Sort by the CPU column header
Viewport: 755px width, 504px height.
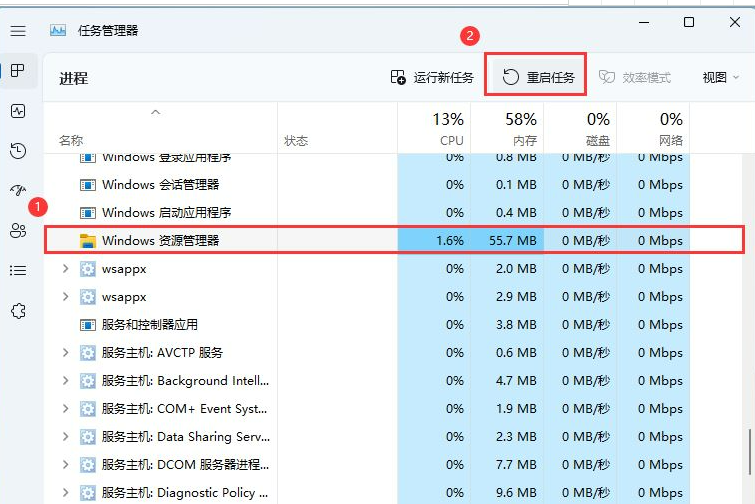(434, 128)
